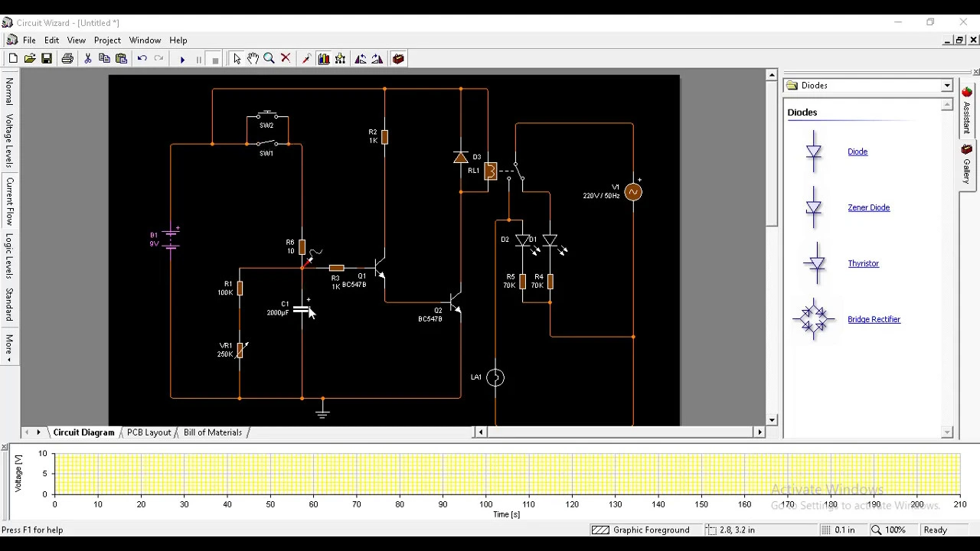This screenshot has width=980, height=551.
Task: Select the arrow pointer tool
Action: (x=237, y=59)
